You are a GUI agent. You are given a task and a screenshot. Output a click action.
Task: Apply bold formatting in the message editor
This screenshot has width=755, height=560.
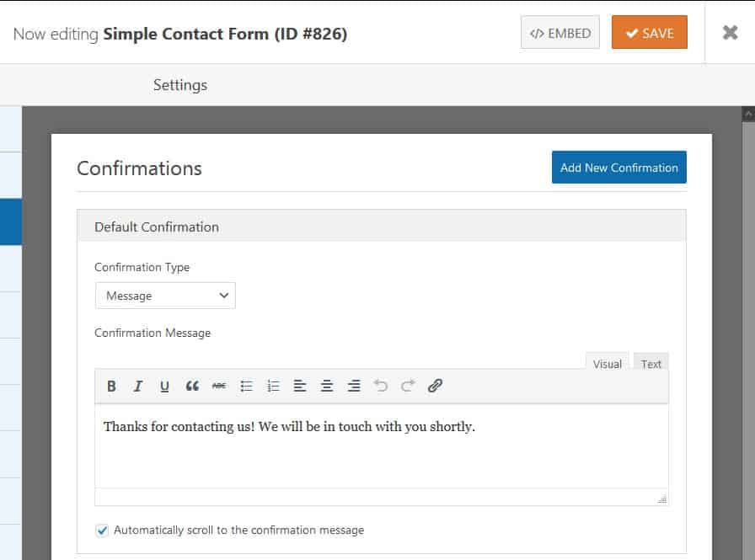click(111, 386)
